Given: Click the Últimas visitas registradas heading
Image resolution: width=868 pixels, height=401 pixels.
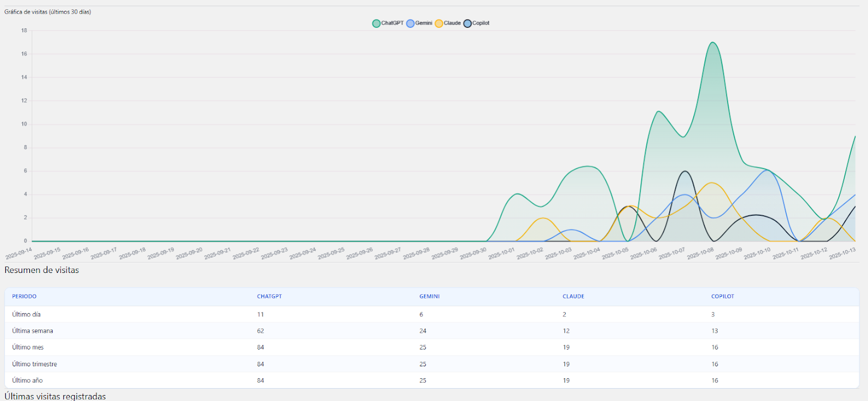Looking at the screenshot, I should [x=55, y=396].
